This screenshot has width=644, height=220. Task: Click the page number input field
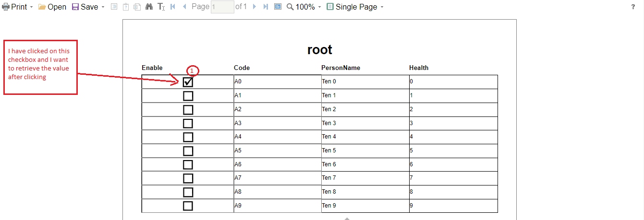coord(222,7)
